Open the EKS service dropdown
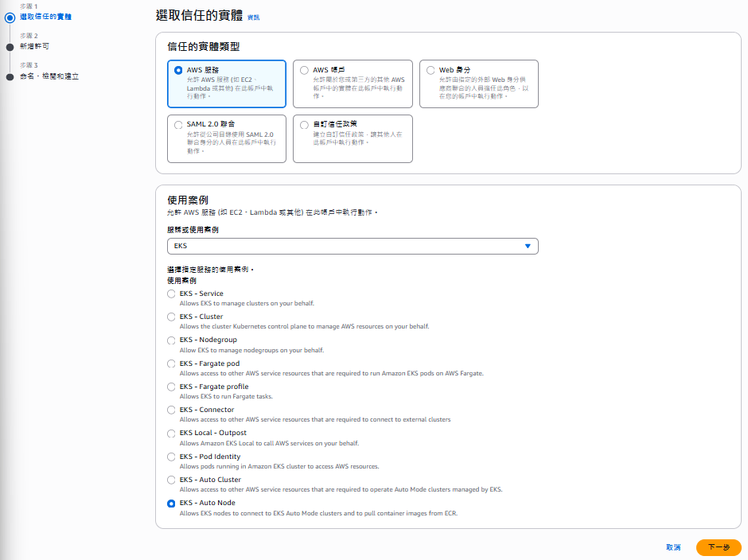The height and width of the screenshot is (560, 748). tap(353, 246)
